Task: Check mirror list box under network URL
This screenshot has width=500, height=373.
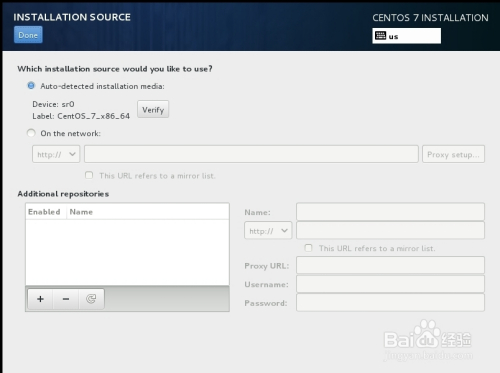Action: [x=89, y=175]
